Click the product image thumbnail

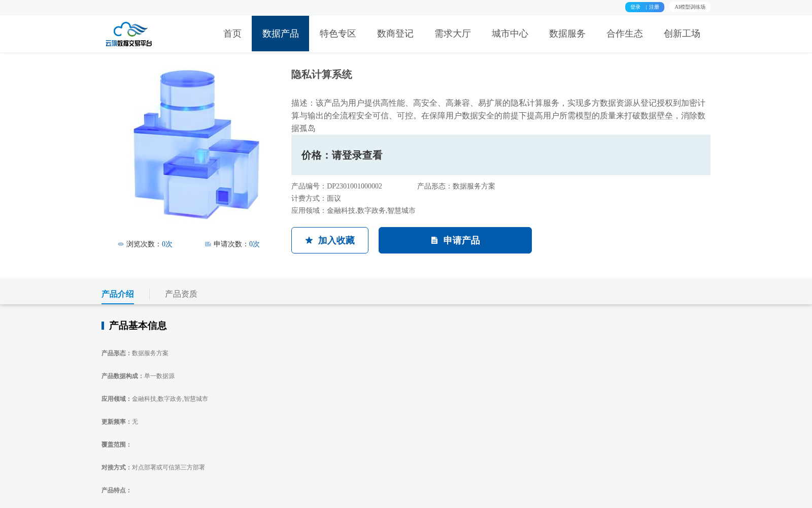click(x=196, y=145)
